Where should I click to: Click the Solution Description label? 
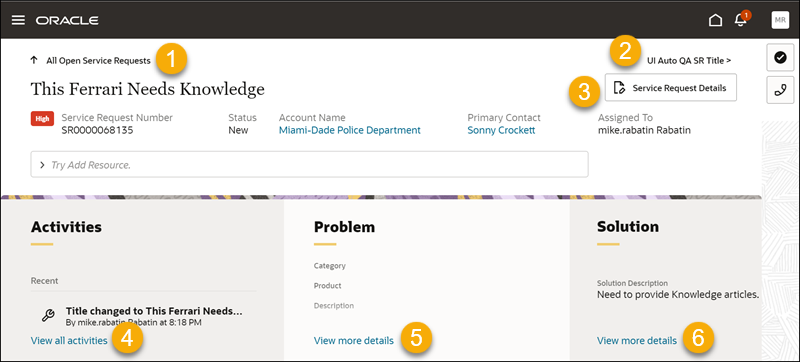632,282
